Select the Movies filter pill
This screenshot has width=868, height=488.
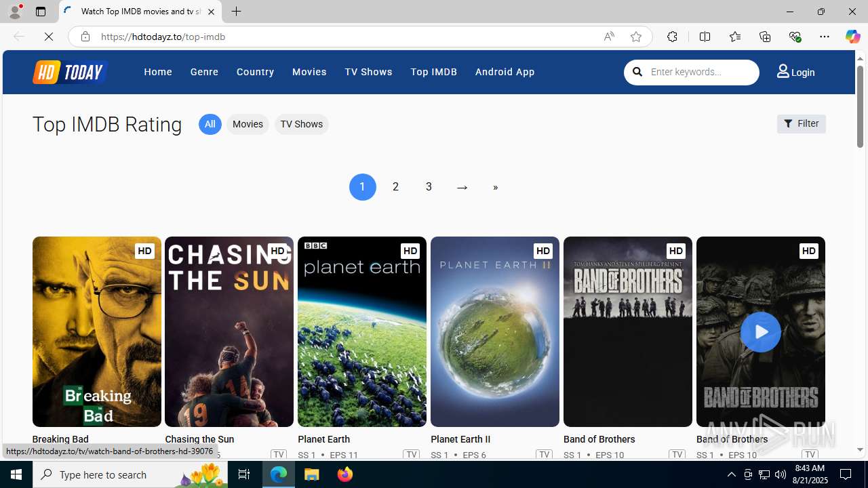[248, 124]
